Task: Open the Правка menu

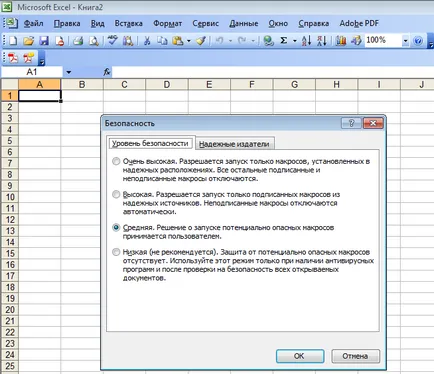Action: (x=67, y=23)
